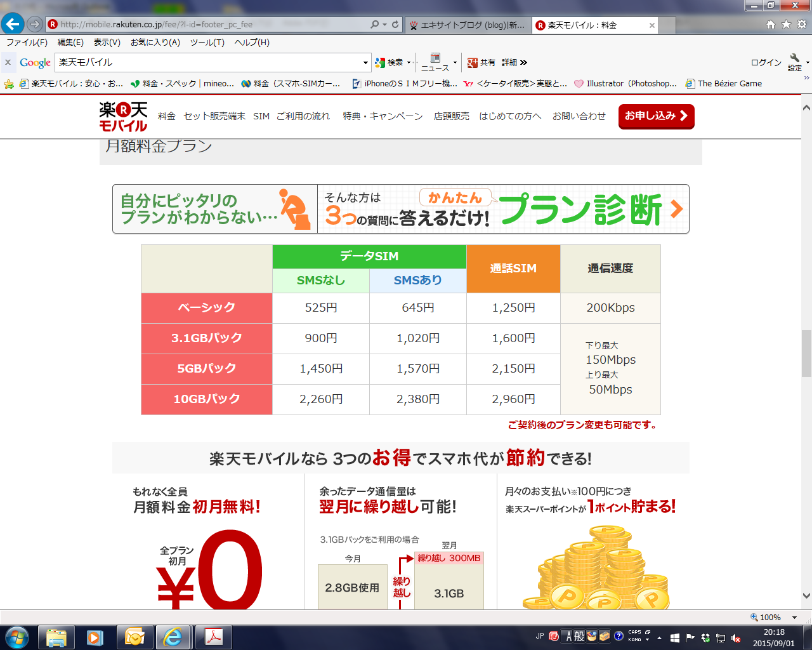This screenshot has height=650, width=812.
Task: Go to 特典・キャンペーン page link
Action: (x=383, y=116)
